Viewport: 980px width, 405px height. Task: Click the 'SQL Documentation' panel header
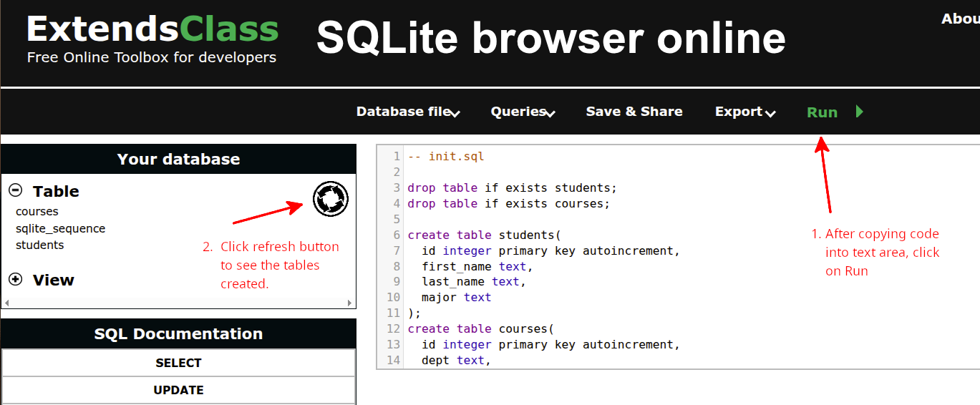[x=179, y=333]
